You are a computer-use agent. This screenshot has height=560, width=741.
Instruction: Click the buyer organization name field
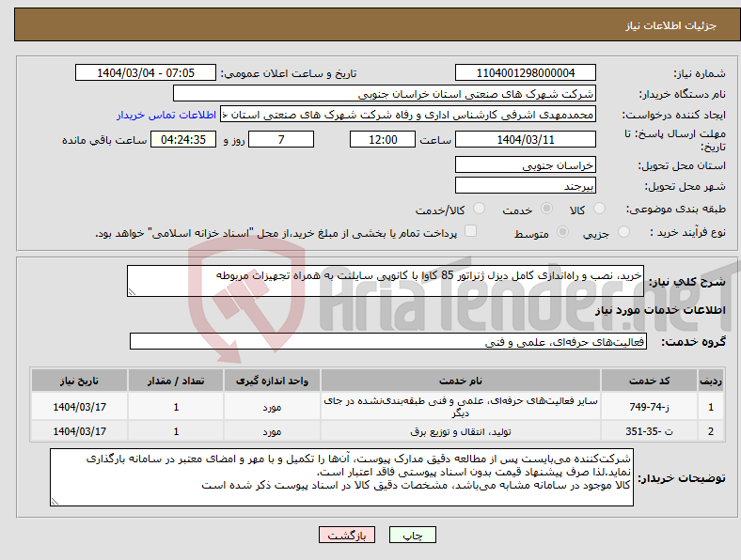(x=385, y=94)
